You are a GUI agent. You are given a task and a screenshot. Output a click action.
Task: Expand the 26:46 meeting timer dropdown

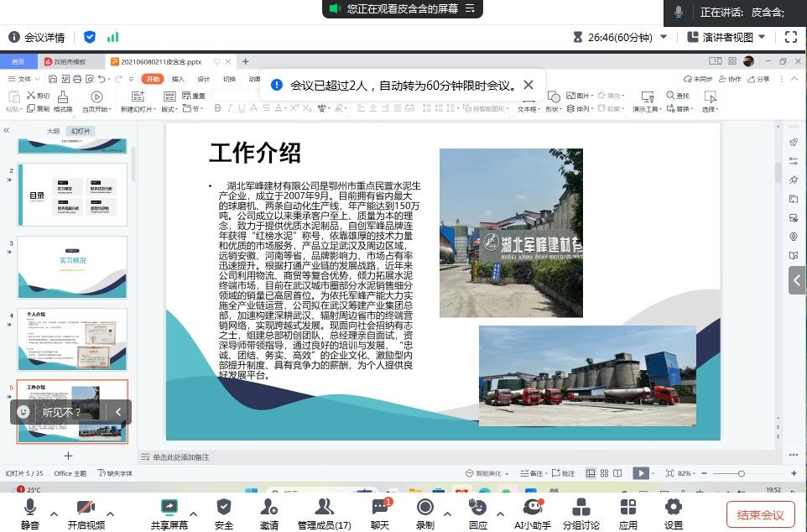664,37
